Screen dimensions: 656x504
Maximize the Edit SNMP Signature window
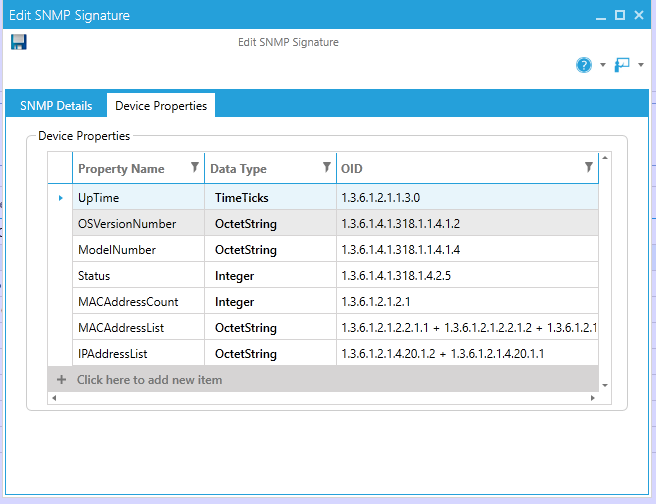click(x=620, y=15)
